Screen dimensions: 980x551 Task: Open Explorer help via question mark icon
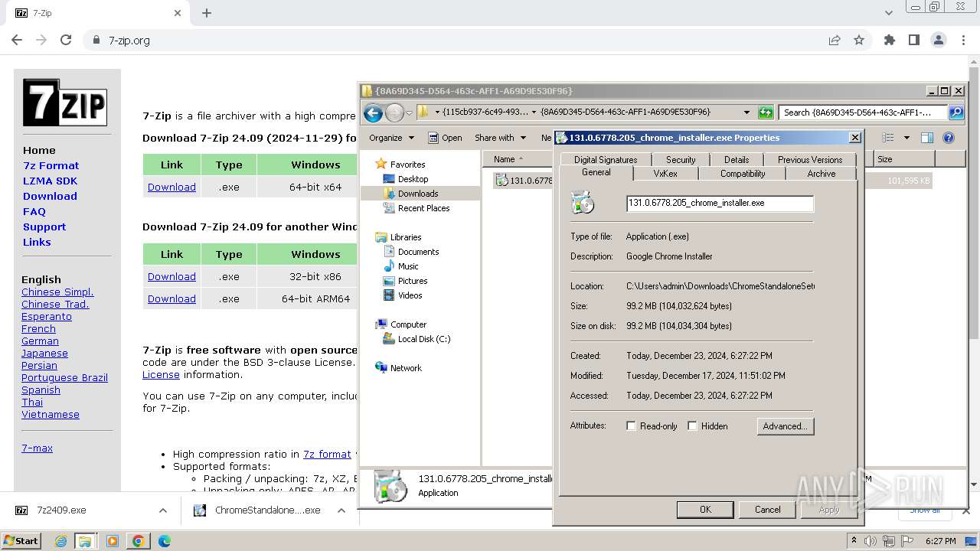pyautogui.click(x=949, y=138)
